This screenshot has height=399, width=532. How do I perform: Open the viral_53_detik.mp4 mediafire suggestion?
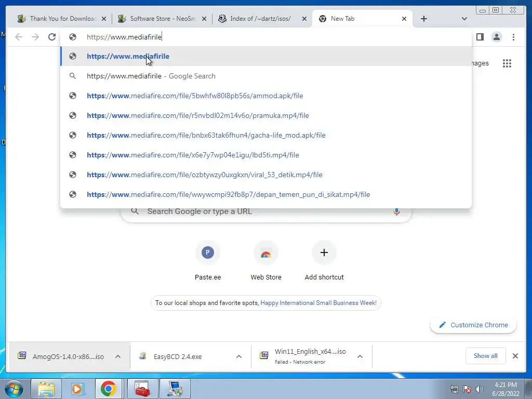[x=266, y=175]
